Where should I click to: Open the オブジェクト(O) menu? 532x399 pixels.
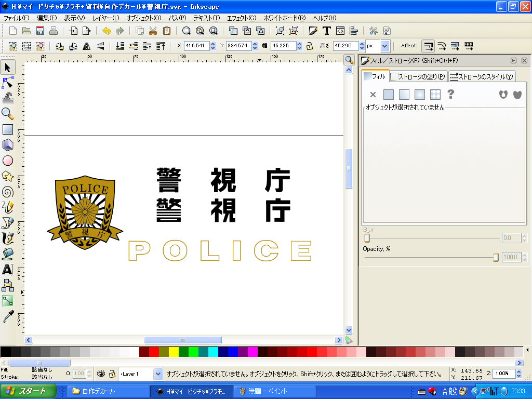143,18
